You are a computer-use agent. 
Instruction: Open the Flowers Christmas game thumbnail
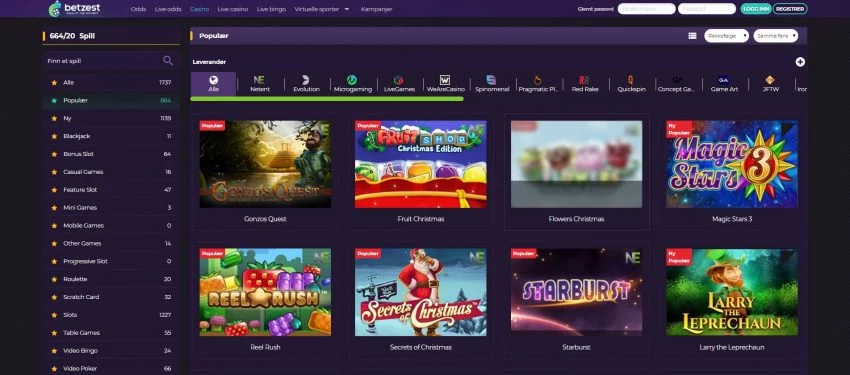pyautogui.click(x=576, y=164)
